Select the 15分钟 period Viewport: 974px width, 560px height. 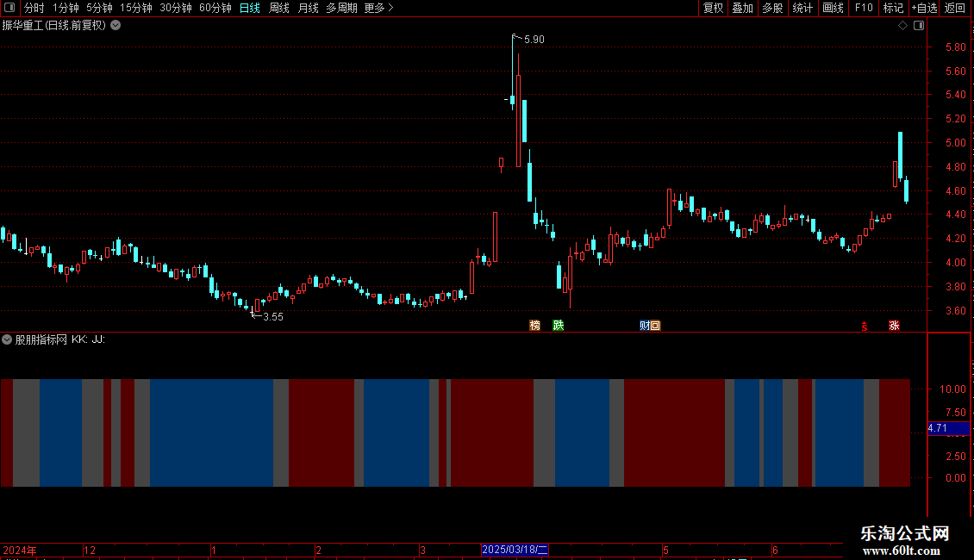135,8
